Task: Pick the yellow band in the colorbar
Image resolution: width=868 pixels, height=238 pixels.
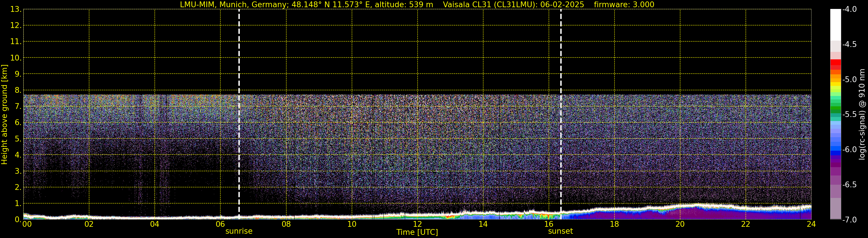Action: pos(836,84)
